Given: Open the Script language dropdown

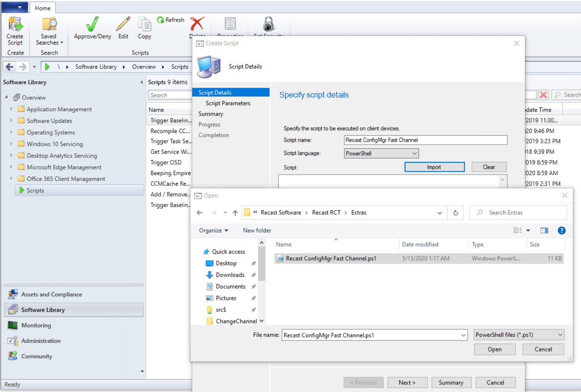Looking at the screenshot, I should pyautogui.click(x=381, y=153).
